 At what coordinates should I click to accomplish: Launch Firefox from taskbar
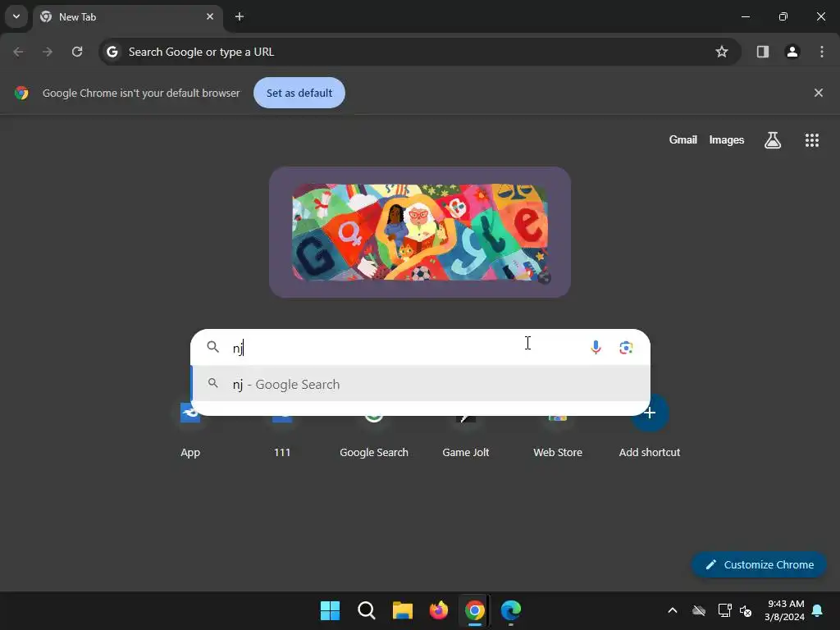[439, 610]
